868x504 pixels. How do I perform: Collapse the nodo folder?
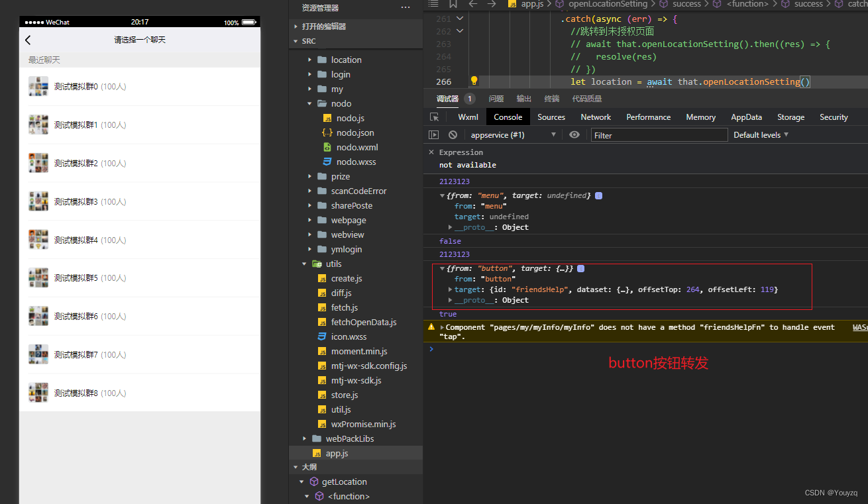pos(309,103)
